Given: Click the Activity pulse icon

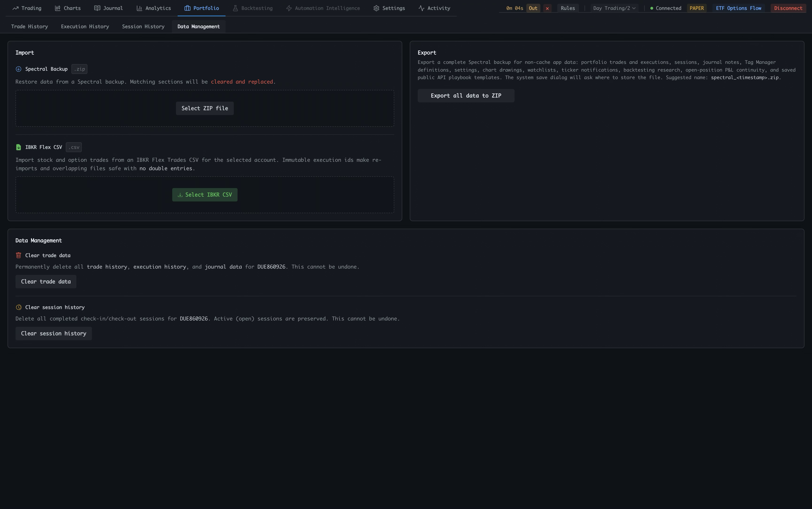Looking at the screenshot, I should pyautogui.click(x=421, y=8).
